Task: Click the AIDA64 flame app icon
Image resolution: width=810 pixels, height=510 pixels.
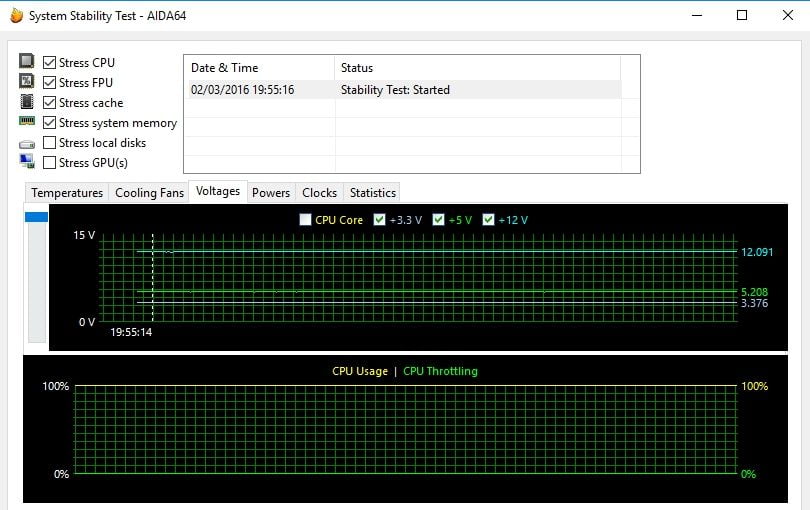Action: (x=17, y=16)
